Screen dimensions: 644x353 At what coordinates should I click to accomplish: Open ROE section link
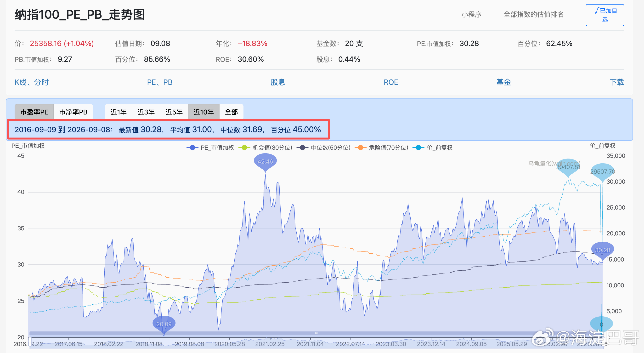pyautogui.click(x=391, y=82)
